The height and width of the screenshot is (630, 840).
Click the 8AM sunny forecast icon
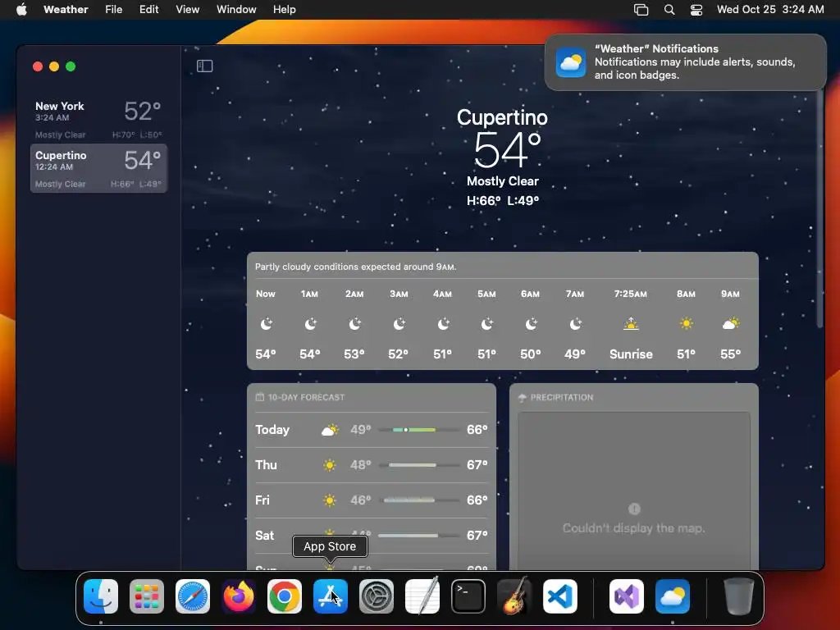(687, 323)
